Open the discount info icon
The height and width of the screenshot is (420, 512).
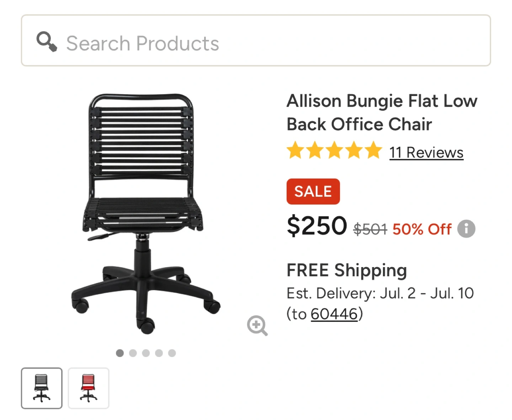point(466,229)
